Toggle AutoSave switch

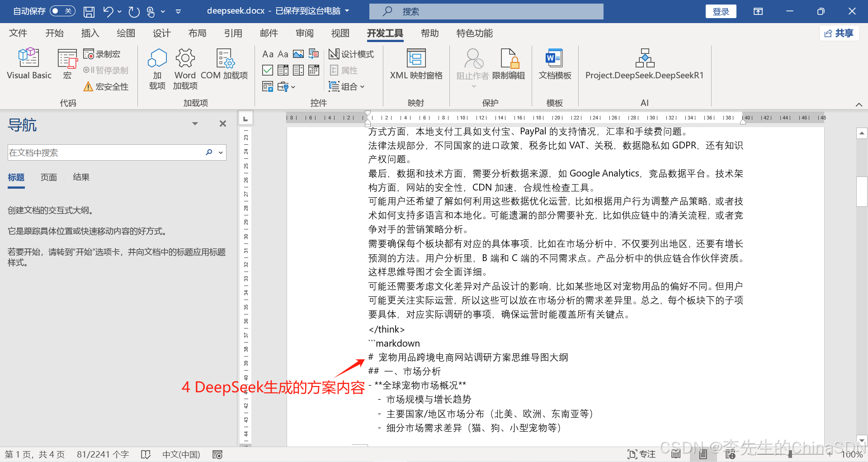pyautogui.click(x=62, y=11)
